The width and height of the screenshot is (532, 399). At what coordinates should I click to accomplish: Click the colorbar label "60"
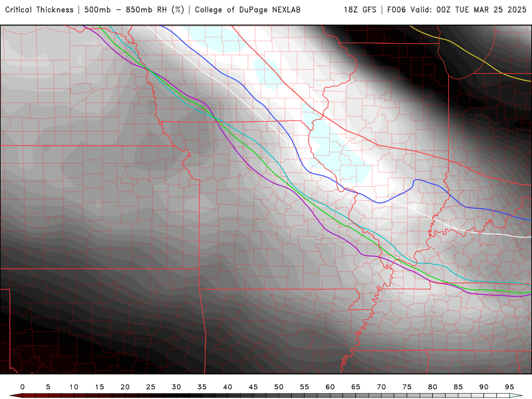click(x=330, y=387)
